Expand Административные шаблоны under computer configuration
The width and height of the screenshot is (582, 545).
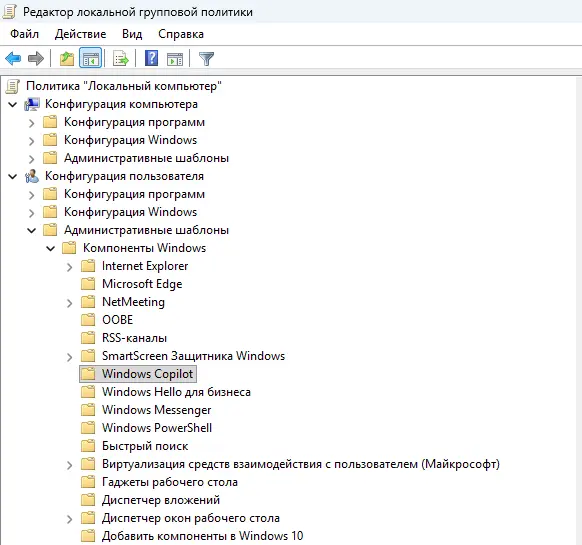point(32,159)
